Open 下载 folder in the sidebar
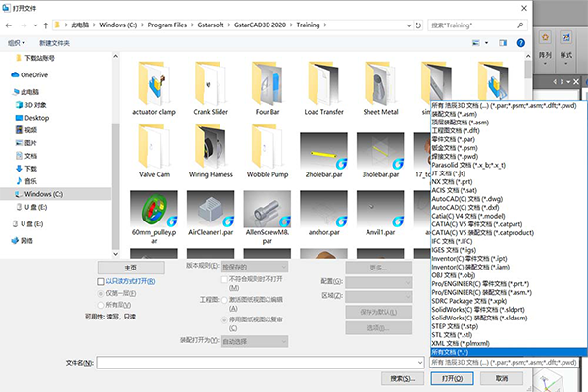The width and height of the screenshot is (588, 392). point(26,169)
